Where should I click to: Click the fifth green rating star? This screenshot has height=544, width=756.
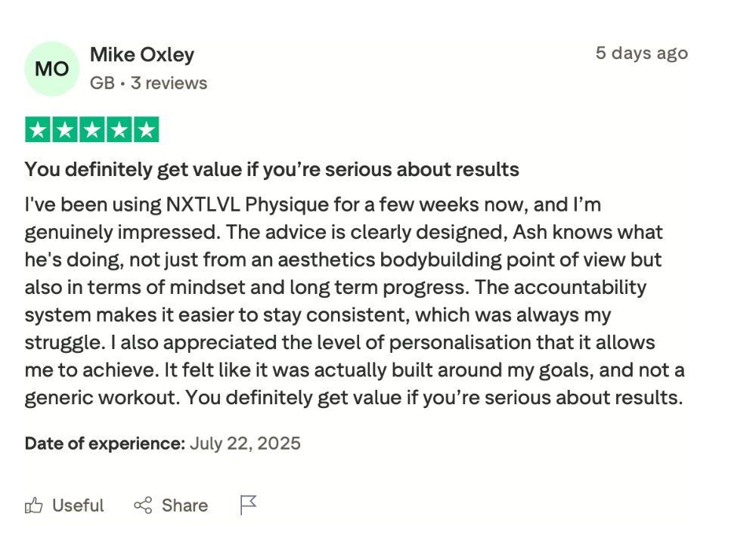[x=146, y=130]
